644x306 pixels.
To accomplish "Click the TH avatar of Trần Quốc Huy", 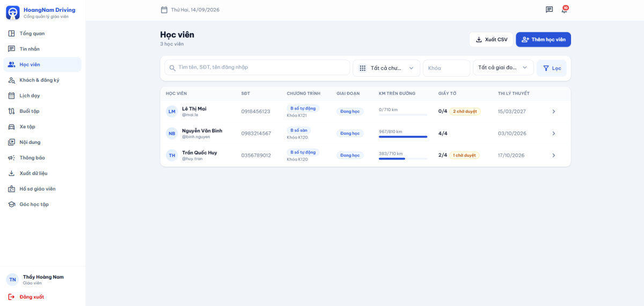I will [x=172, y=155].
